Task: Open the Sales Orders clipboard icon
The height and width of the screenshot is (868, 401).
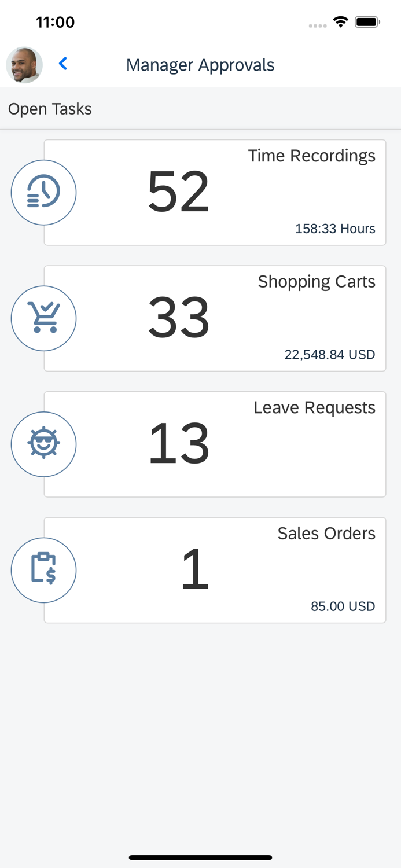Action: [43, 569]
